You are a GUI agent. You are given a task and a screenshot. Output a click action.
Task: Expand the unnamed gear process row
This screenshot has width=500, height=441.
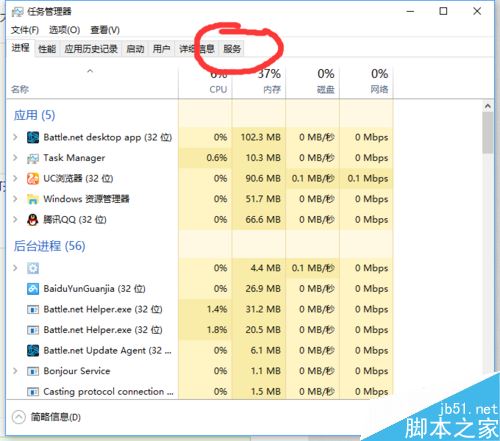[x=15, y=268]
